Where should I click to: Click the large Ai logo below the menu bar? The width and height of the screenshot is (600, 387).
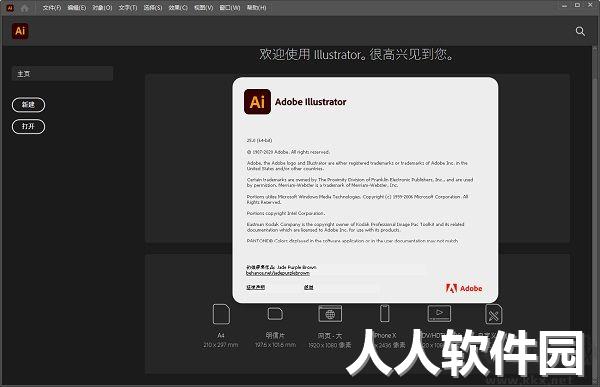point(20,31)
